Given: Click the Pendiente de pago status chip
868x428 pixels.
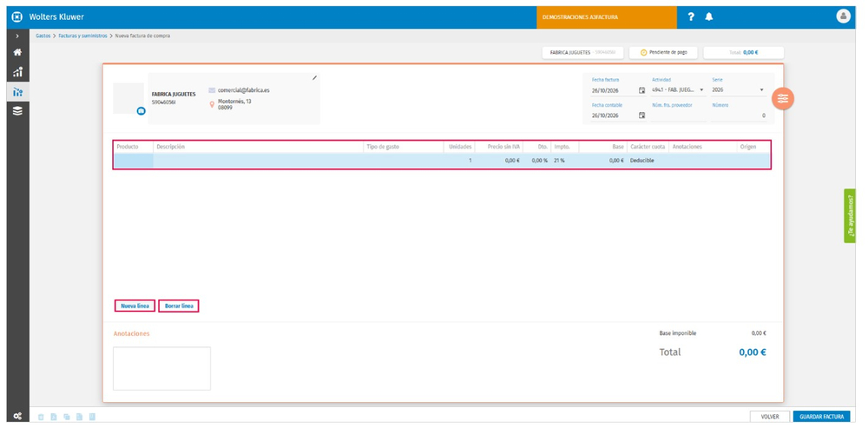Looking at the screenshot, I should click(664, 53).
